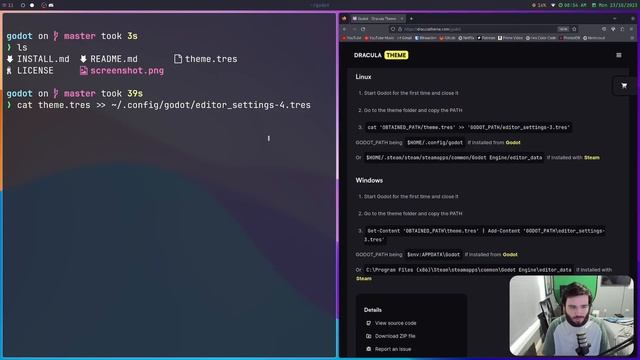Click screenshot.png in terminal listing
Image resolution: width=640 pixels, height=360 pixels.
coord(122,71)
